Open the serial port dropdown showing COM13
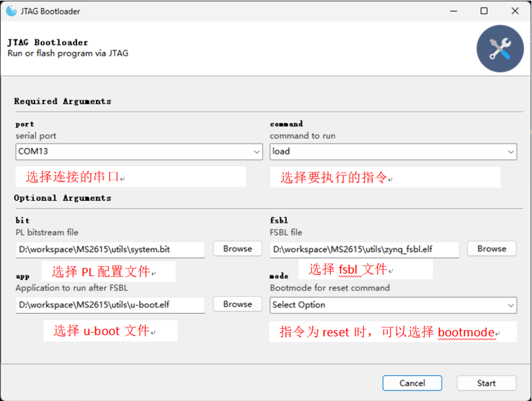This screenshot has width=532, height=401. point(139,152)
